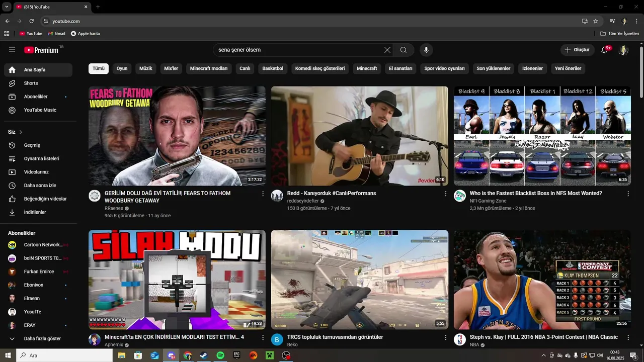The image size is (644, 362).
Task: Select Müzik filter chip
Action: [146, 68]
